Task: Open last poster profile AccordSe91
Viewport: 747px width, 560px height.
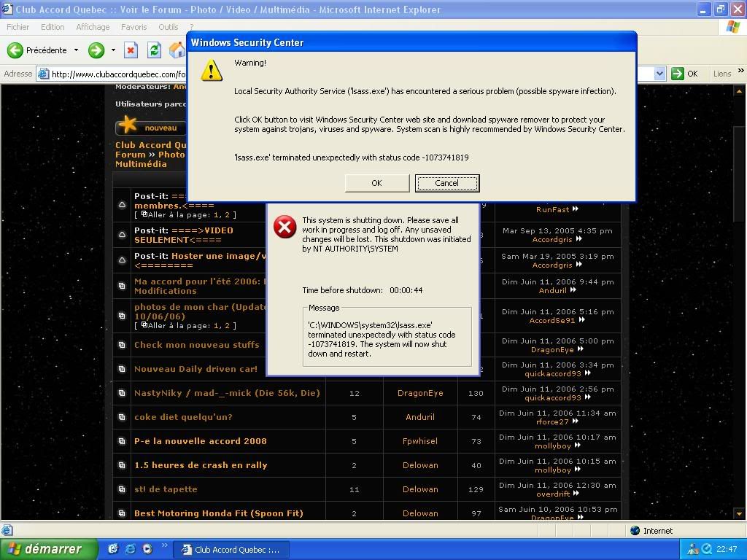Action: (552, 321)
